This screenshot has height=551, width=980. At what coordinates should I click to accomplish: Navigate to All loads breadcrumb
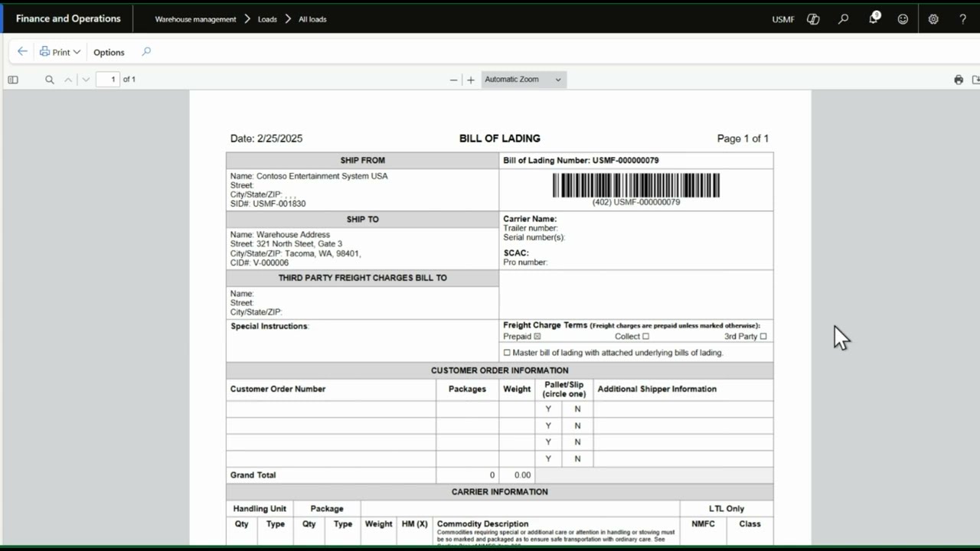click(x=312, y=19)
